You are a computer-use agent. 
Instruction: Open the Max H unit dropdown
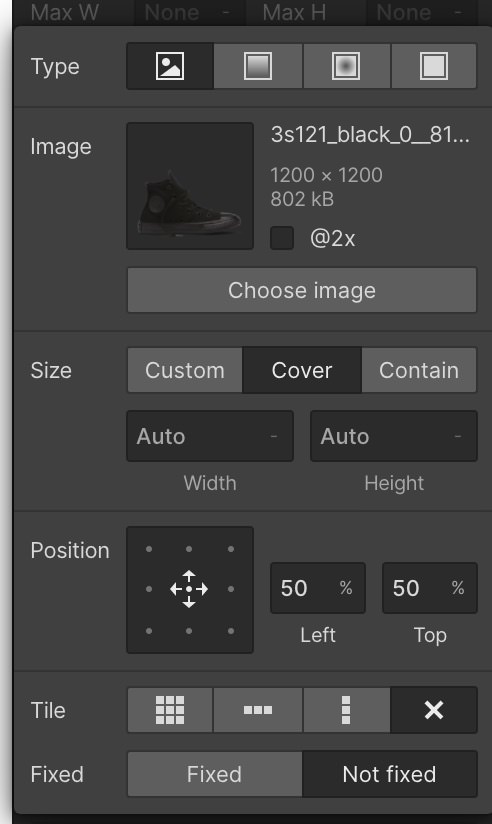458,12
